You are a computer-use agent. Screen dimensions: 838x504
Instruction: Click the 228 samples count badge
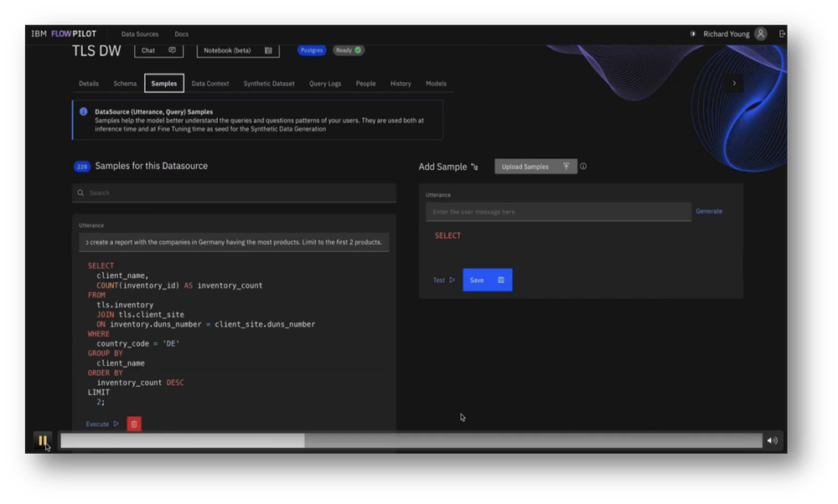click(82, 167)
